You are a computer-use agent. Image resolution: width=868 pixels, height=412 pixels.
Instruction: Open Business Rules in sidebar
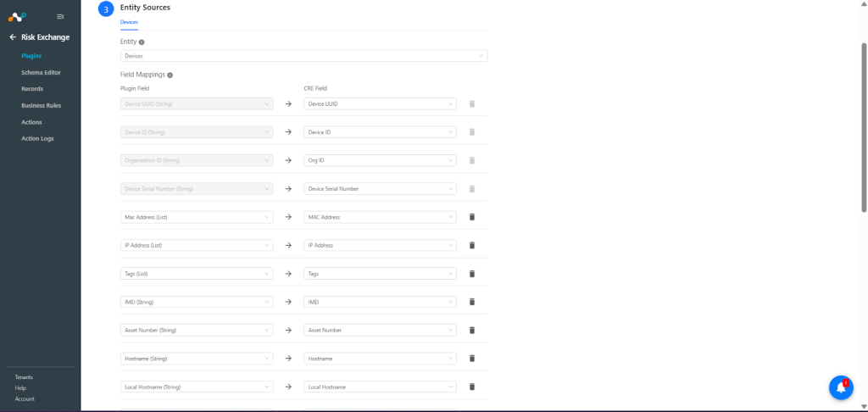point(41,105)
